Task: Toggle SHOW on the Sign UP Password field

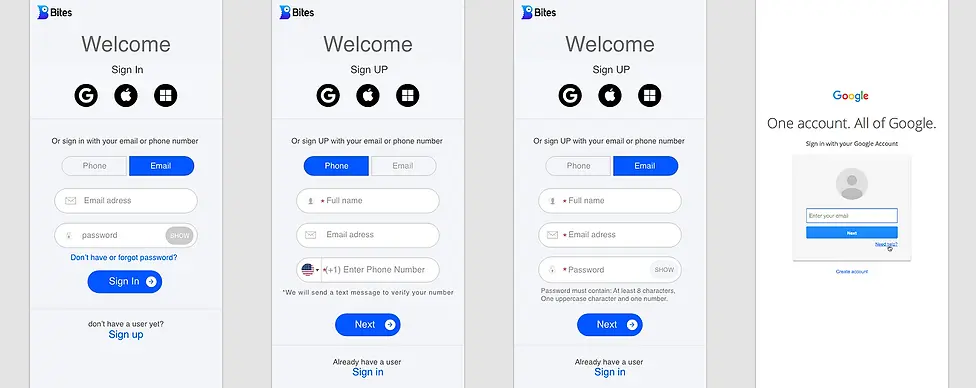Action: click(664, 270)
